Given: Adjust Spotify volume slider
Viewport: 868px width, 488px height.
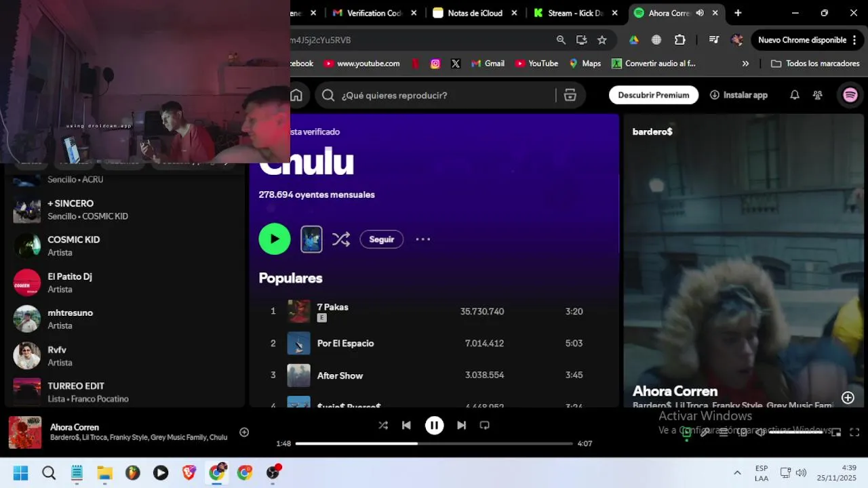Looking at the screenshot, I should pos(795,432).
